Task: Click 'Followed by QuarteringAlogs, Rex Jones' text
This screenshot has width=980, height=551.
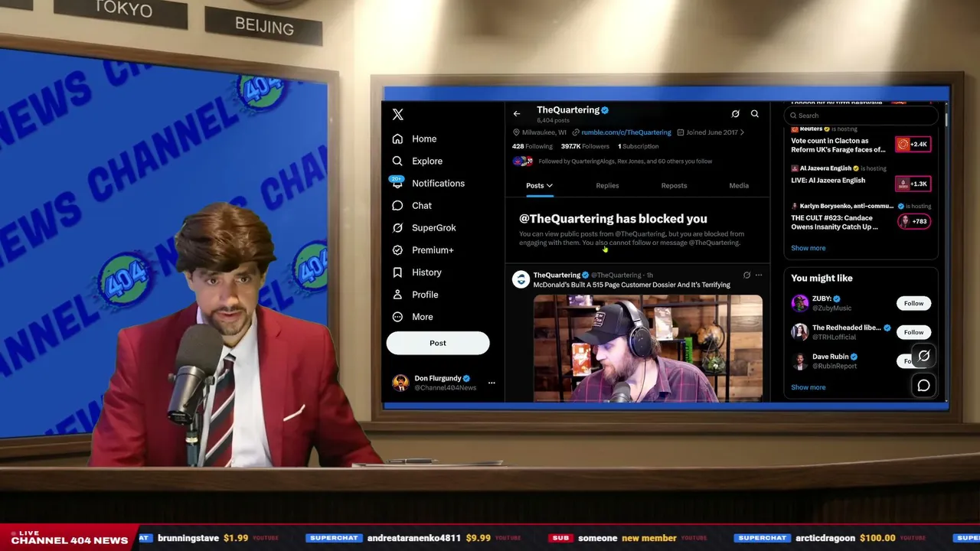Action: pyautogui.click(x=626, y=161)
